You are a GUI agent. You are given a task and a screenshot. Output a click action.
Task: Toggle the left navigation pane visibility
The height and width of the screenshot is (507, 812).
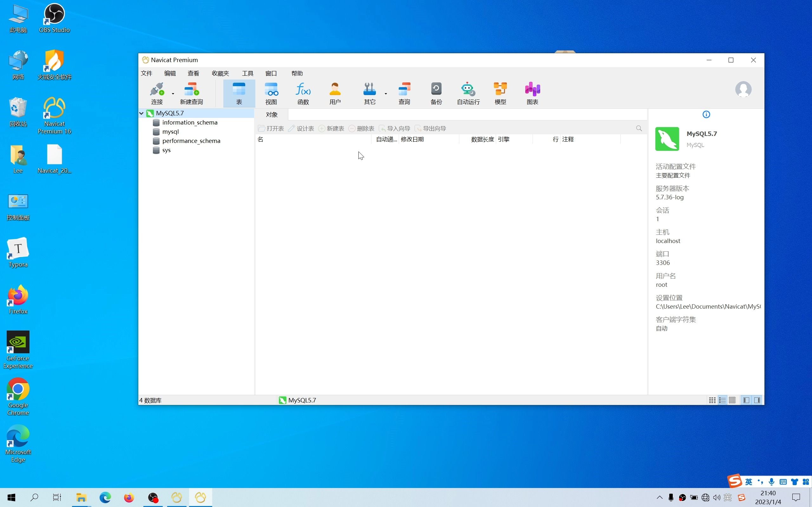click(746, 400)
